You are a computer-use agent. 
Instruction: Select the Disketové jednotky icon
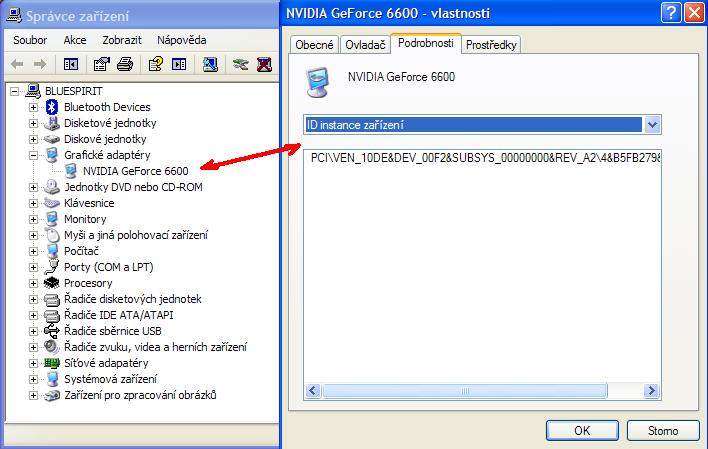(x=52, y=123)
